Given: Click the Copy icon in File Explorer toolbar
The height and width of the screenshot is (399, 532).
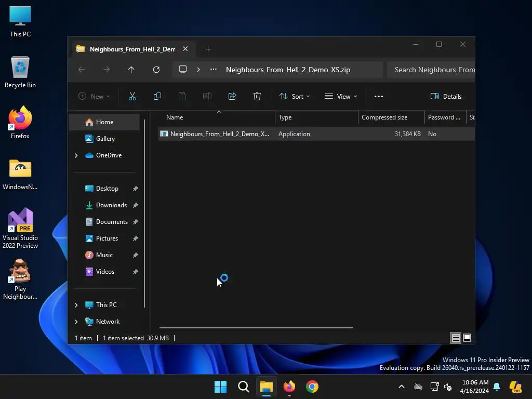Looking at the screenshot, I should tap(157, 96).
